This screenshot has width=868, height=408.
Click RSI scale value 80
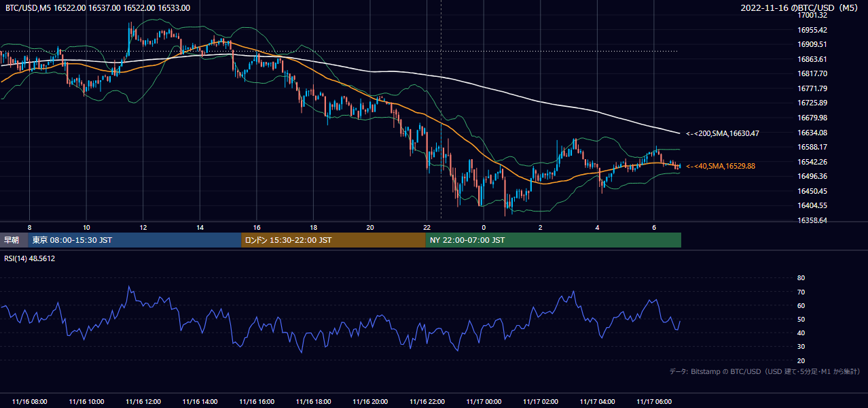pos(801,278)
